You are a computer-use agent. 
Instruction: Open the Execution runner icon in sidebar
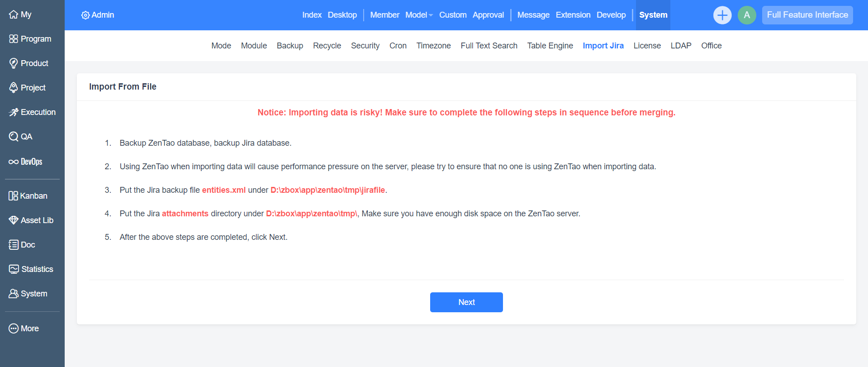(14, 112)
